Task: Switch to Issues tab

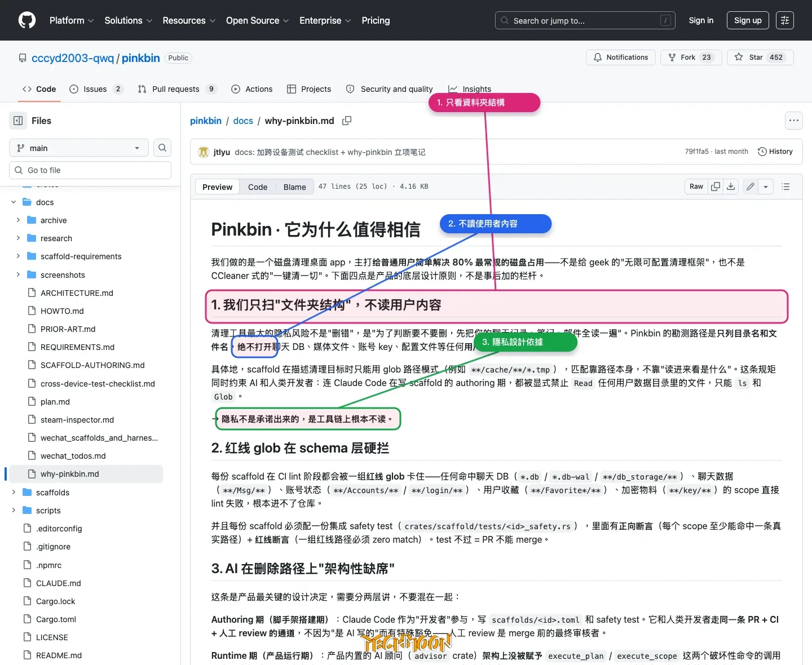Action: (x=96, y=89)
